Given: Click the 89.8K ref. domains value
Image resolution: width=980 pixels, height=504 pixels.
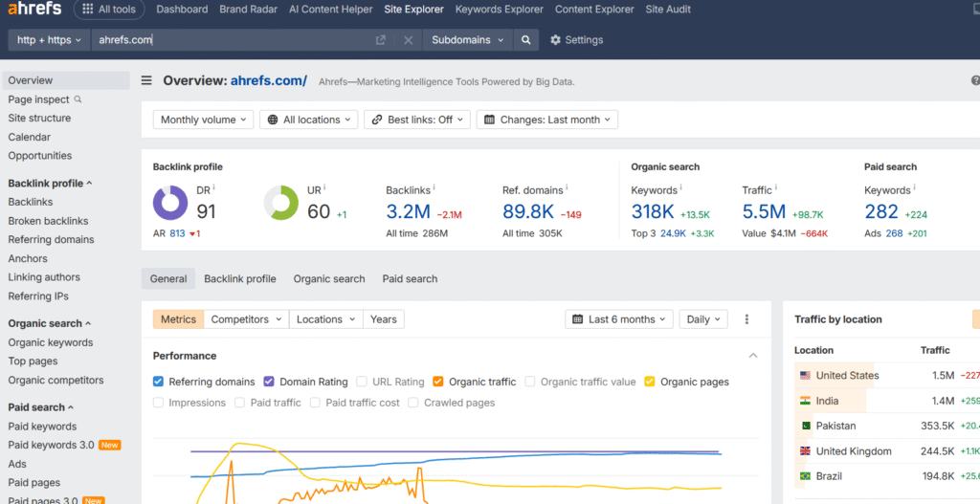Looking at the screenshot, I should 528,211.
